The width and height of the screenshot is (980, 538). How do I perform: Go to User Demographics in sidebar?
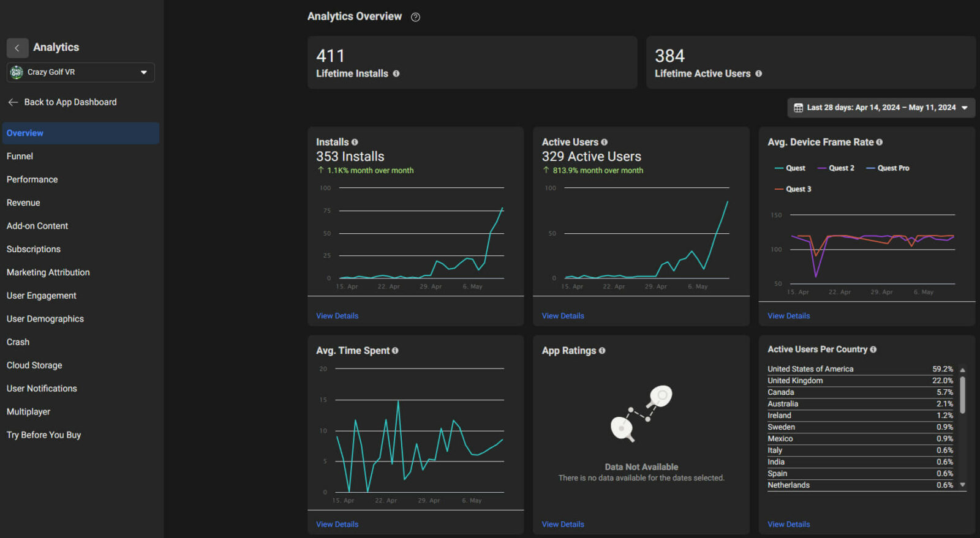coord(45,319)
